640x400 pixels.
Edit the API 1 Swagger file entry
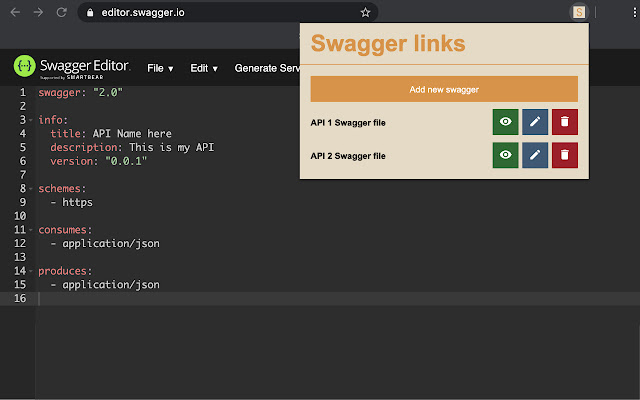[535, 122]
